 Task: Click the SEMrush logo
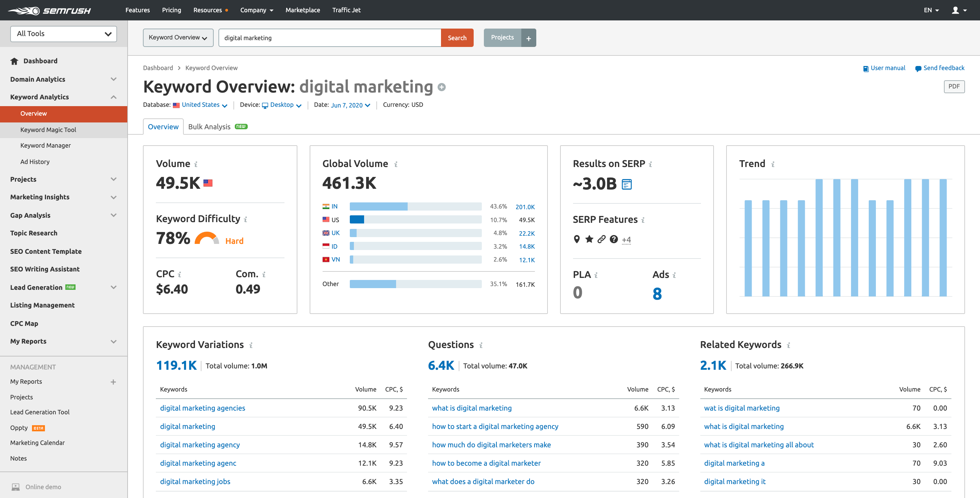(49, 10)
